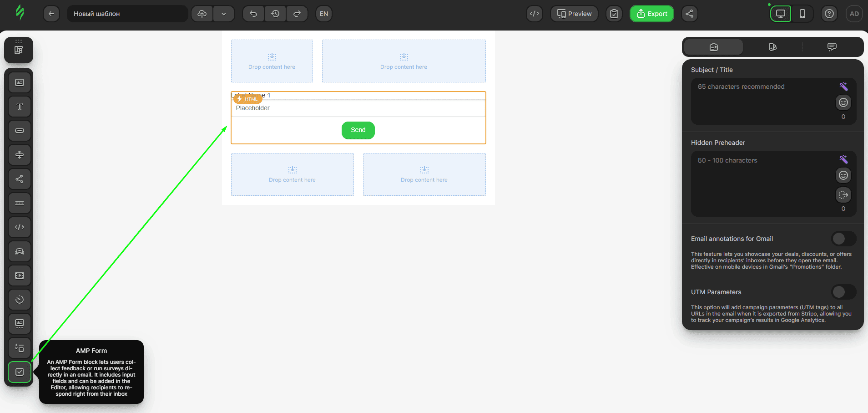Enable Email annotations for Gmail
Image resolution: width=868 pixels, height=413 pixels.
(843, 238)
